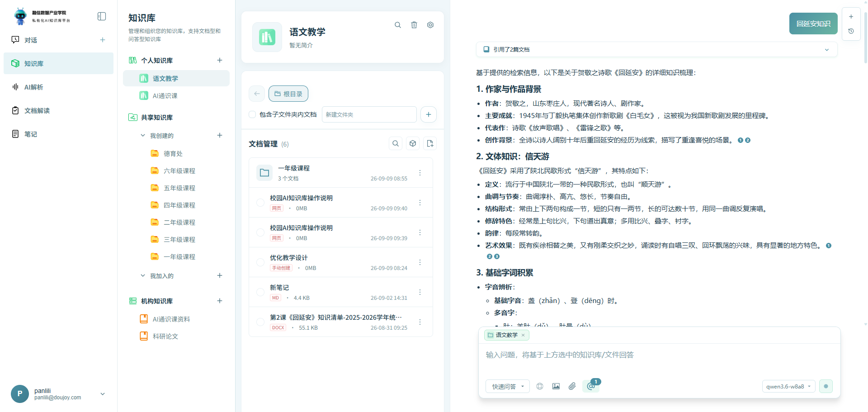This screenshot has height=412, width=868.
Task: Collapse the 我加入的 tree section
Action: coord(143,275)
